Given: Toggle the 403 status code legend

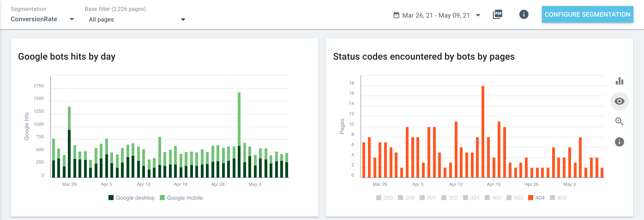Looking at the screenshot, I should [x=515, y=198].
